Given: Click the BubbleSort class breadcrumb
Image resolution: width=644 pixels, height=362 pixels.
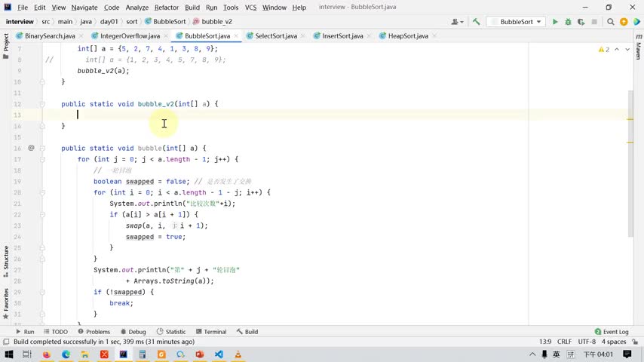Looking at the screenshot, I should pyautogui.click(x=165, y=22).
